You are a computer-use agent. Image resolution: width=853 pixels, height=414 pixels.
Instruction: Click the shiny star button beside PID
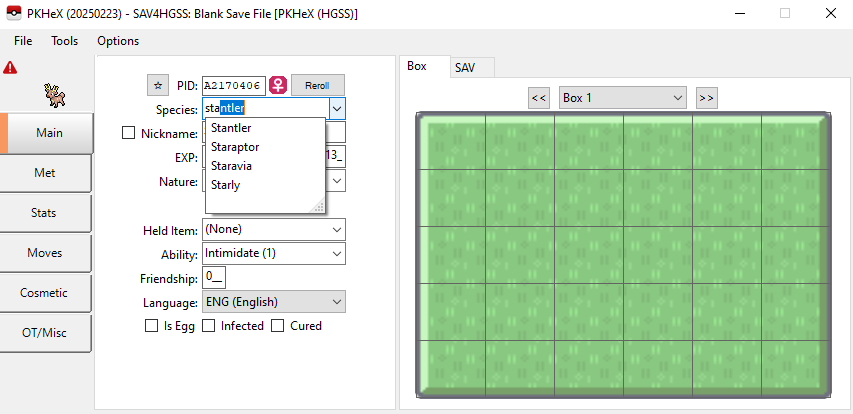157,85
